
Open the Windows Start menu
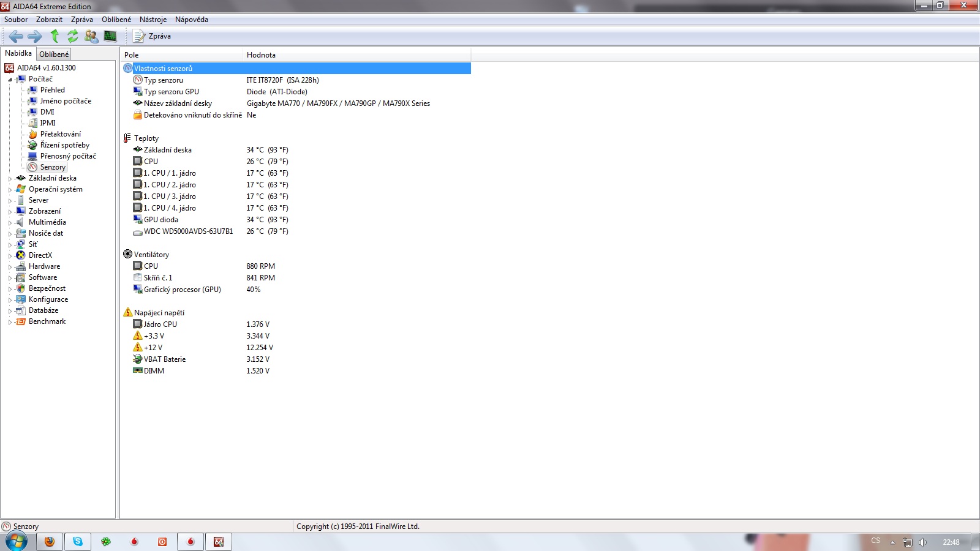[17, 542]
